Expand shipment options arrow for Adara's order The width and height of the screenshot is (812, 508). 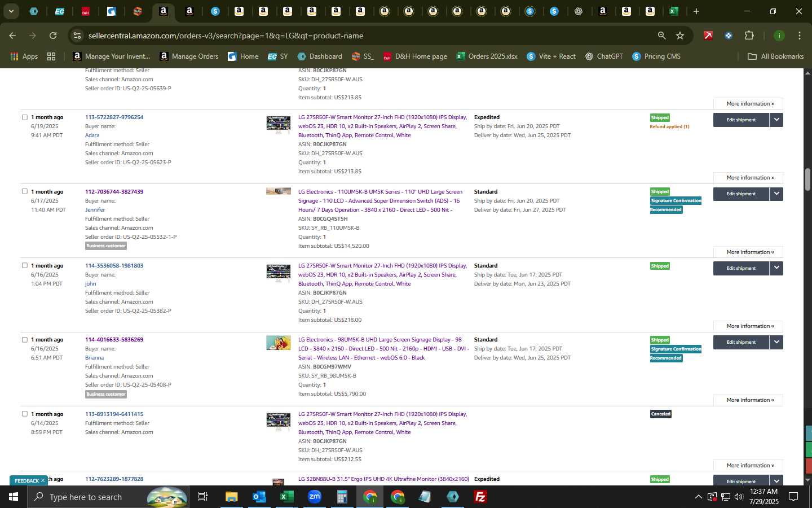point(776,120)
